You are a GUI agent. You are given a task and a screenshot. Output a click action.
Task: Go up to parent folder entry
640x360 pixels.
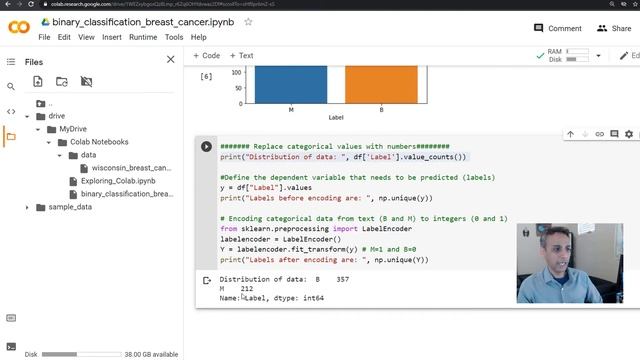point(44,103)
